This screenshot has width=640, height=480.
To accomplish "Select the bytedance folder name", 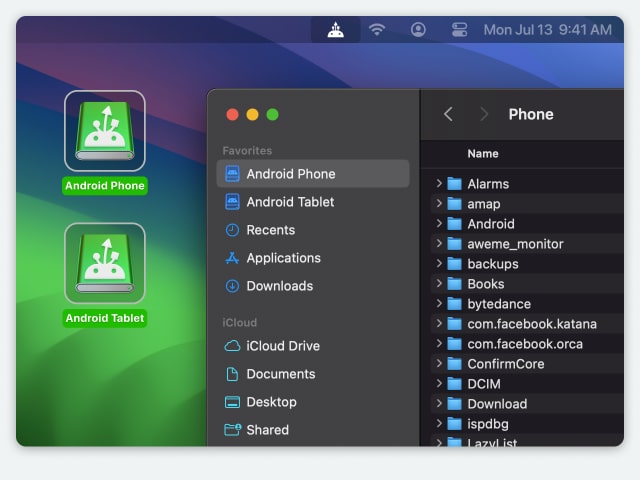I will tap(499, 304).
